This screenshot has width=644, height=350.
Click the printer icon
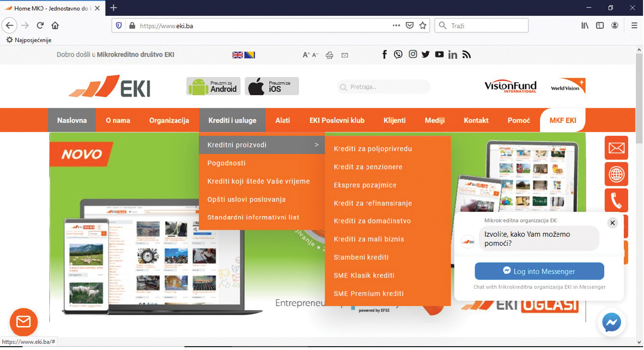click(x=329, y=55)
